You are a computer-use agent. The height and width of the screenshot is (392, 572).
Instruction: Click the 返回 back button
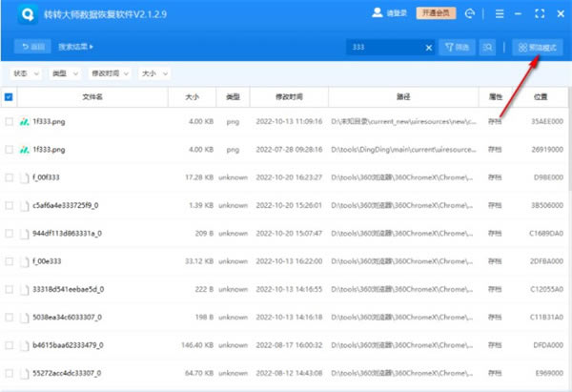[x=32, y=47]
